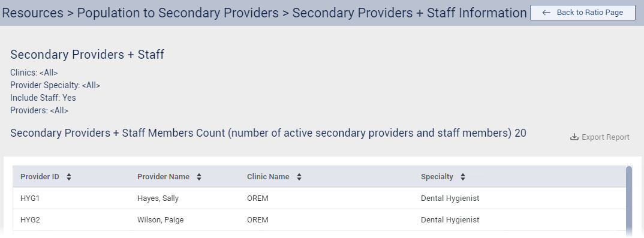The width and height of the screenshot is (644, 238).
Task: Open Resources breadcrumb link
Action: pos(33,13)
